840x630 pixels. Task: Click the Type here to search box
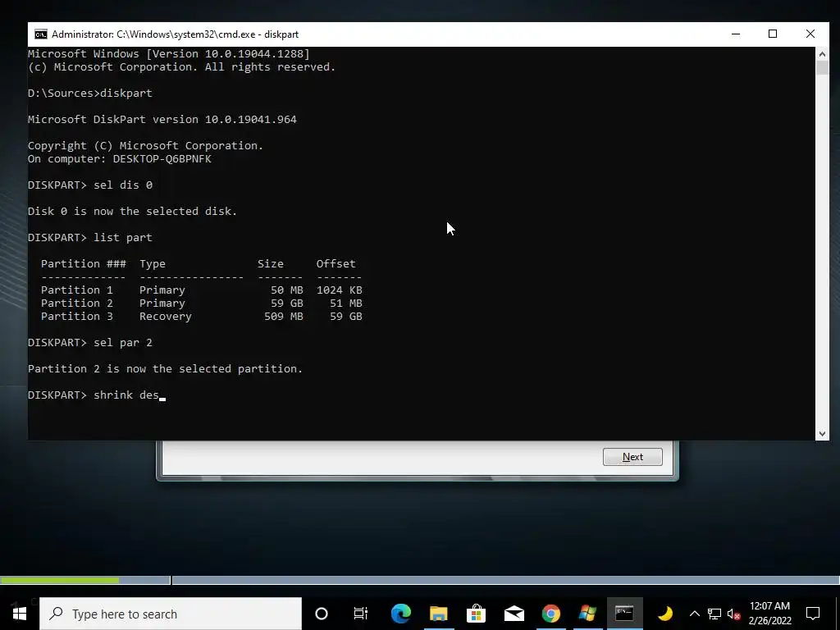point(171,614)
